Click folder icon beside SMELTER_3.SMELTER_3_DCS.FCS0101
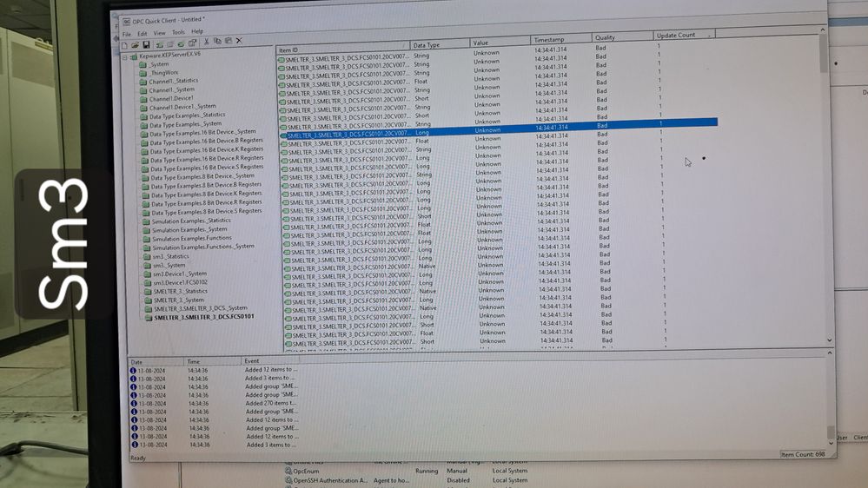868x488 pixels. tap(149, 318)
